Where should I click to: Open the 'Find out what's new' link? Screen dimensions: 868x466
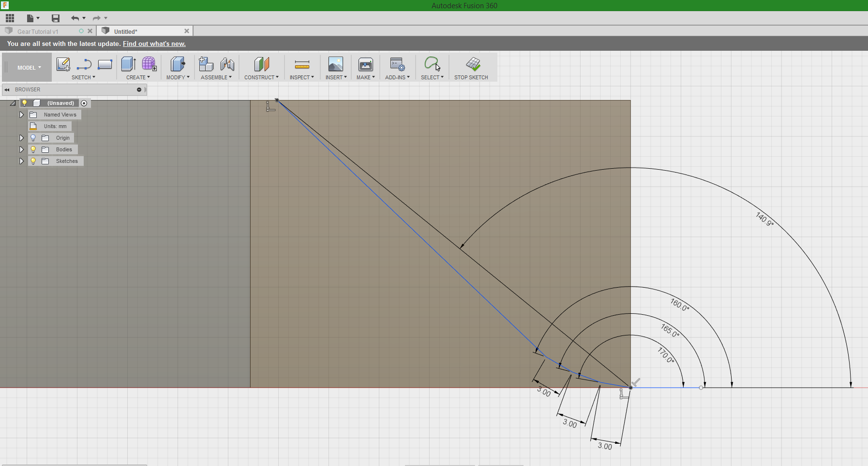pos(154,44)
